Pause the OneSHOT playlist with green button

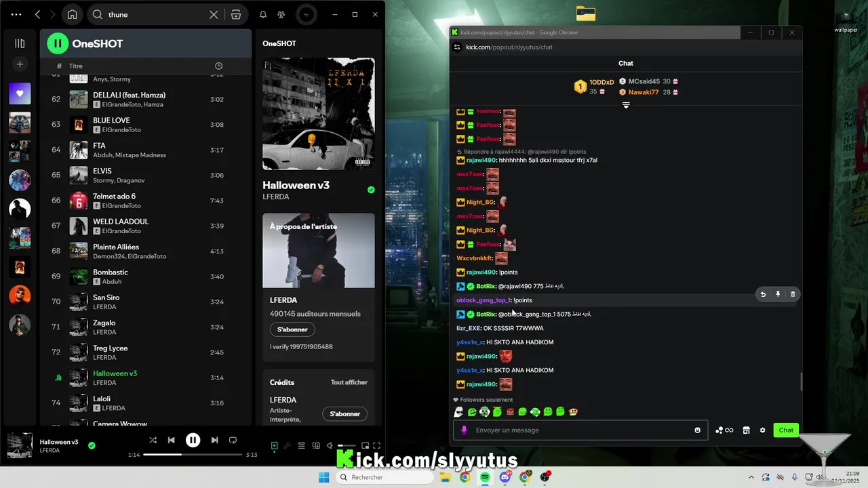(58, 43)
